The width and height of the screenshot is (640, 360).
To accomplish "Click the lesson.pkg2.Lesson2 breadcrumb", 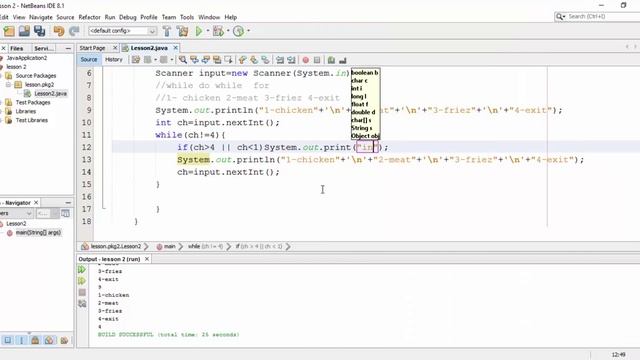I will click(x=116, y=247).
